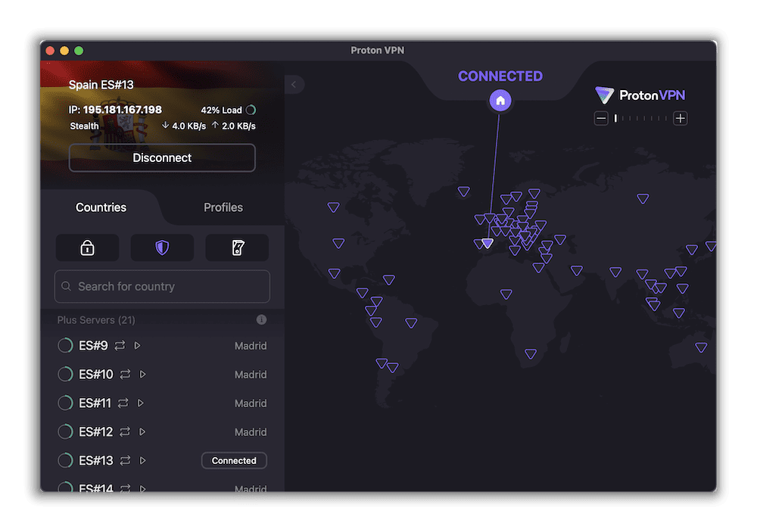757x532 pixels.
Task: Switch to the Countries tab
Action: pyautogui.click(x=101, y=207)
